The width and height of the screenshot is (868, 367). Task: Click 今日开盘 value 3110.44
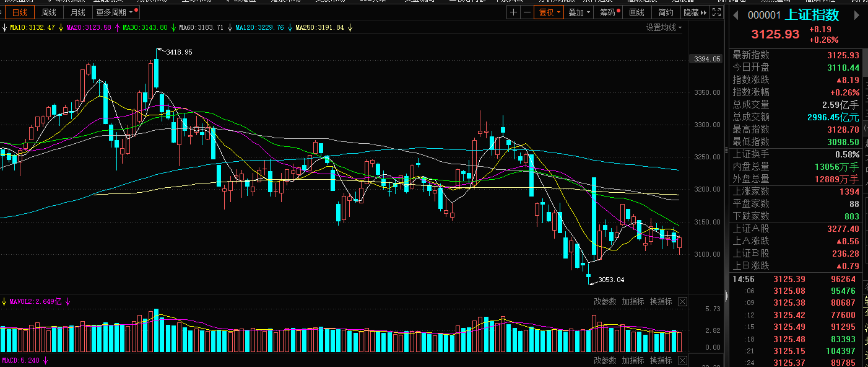[843, 68]
